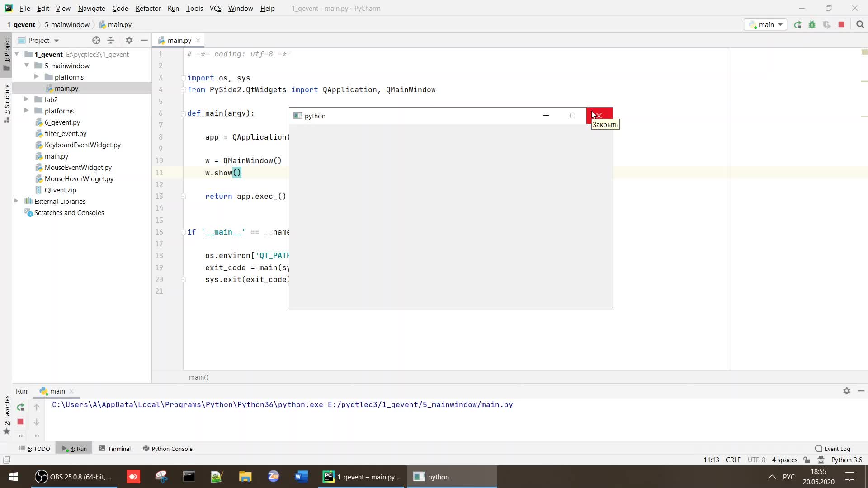Image resolution: width=868 pixels, height=488 pixels.
Task: Click the tool windows toggle icon in status bar corner
Action: click(7, 460)
